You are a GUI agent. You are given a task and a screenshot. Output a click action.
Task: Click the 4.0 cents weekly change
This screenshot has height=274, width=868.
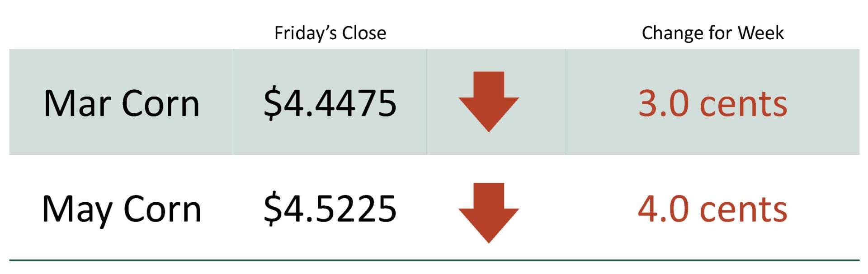(x=712, y=209)
